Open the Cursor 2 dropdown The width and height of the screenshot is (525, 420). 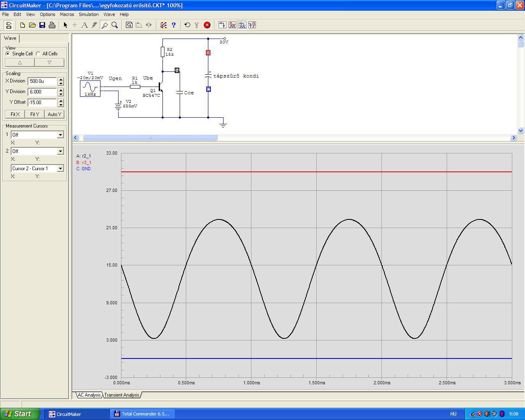pyautogui.click(x=60, y=151)
